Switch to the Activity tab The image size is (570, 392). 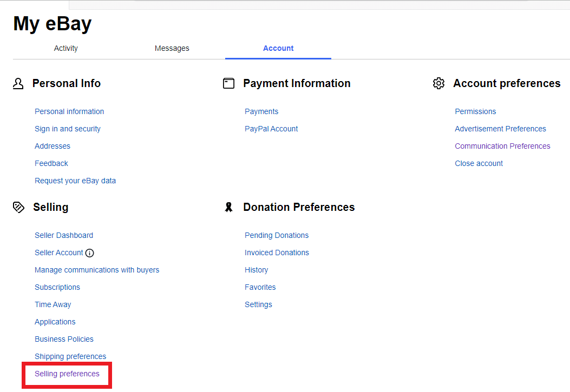(x=65, y=48)
